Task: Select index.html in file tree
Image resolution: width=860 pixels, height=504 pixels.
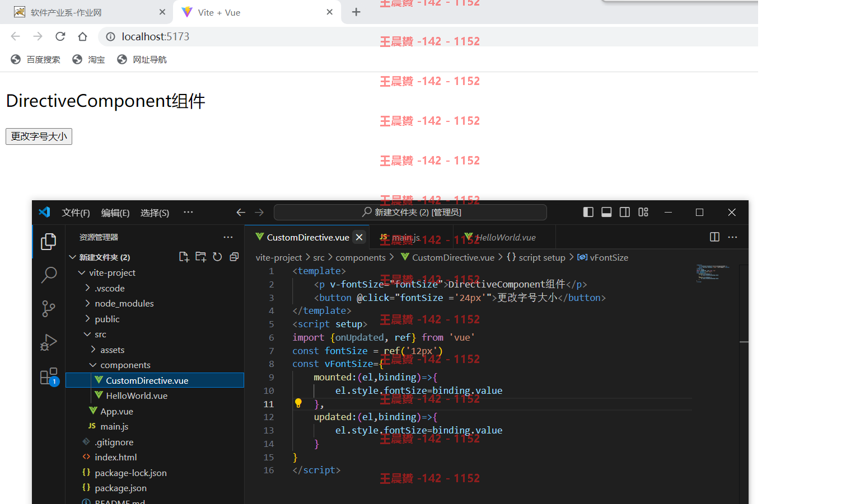Action: pyautogui.click(x=155, y=457)
